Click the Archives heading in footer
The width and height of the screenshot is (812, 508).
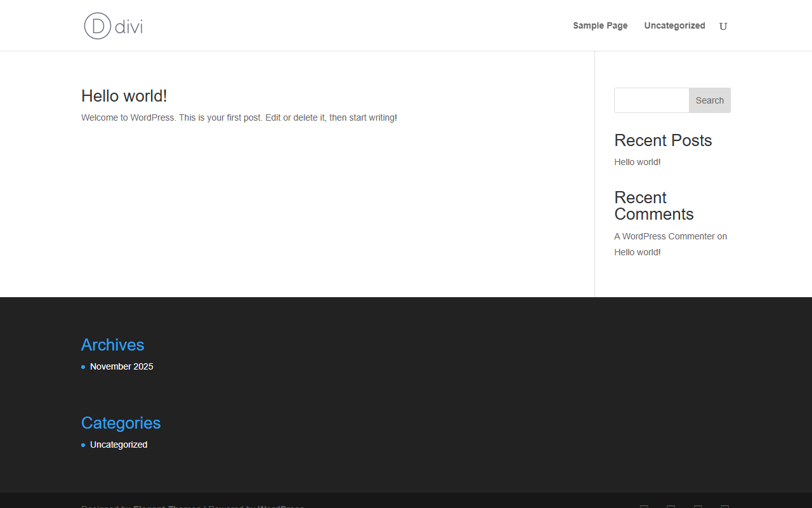tap(113, 345)
